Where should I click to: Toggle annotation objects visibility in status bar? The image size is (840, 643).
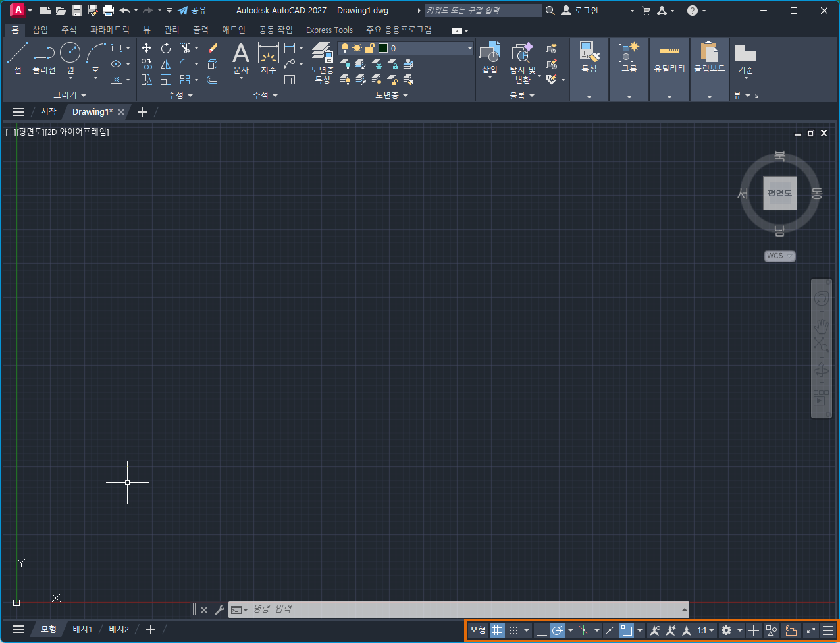654,630
